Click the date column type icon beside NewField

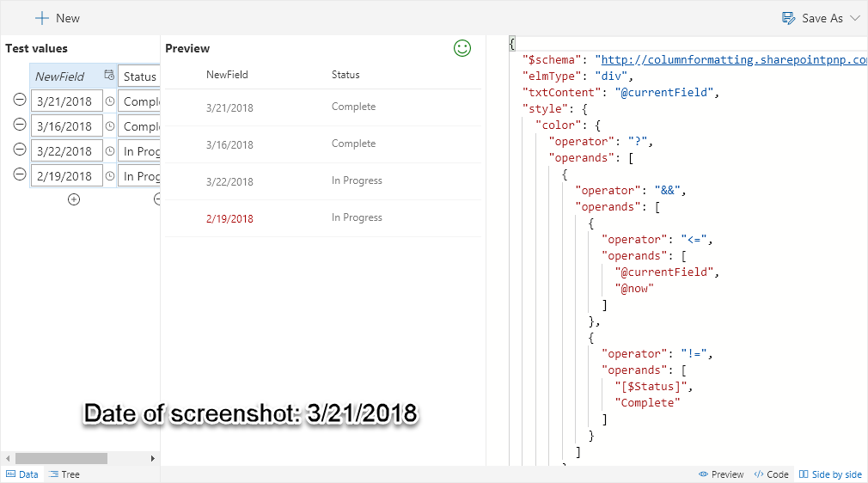(x=108, y=76)
